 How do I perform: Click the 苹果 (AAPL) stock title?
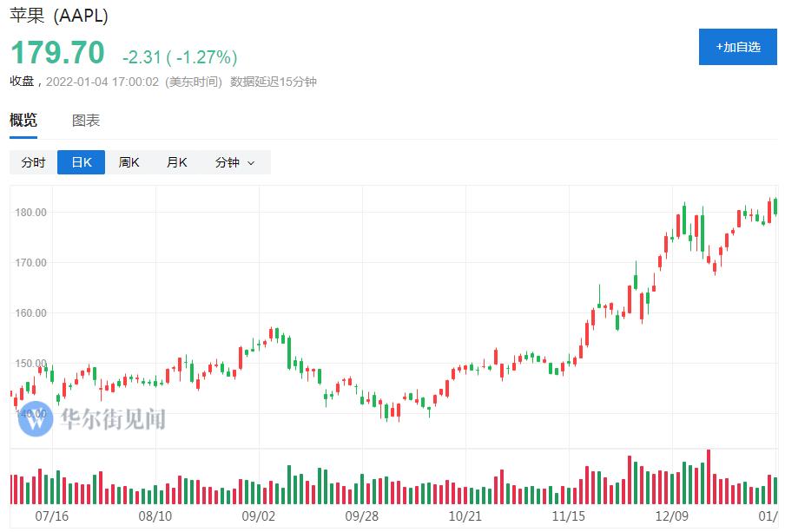click(x=59, y=16)
